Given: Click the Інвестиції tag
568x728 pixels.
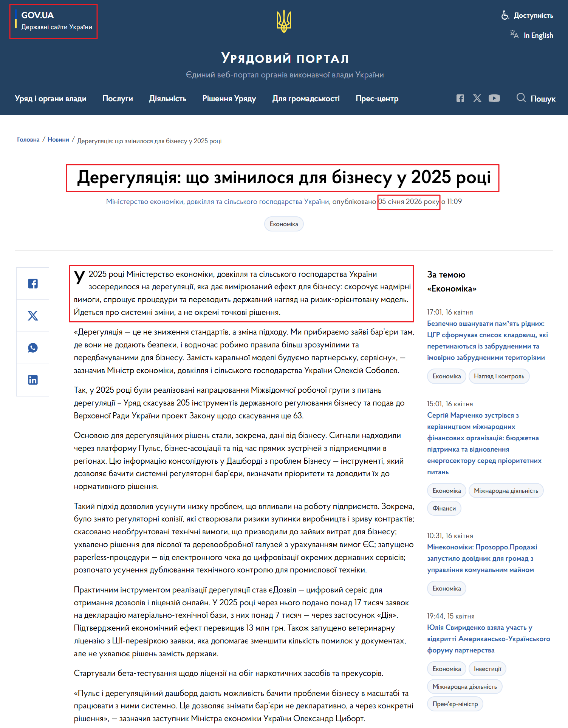Looking at the screenshot, I should tap(488, 669).
